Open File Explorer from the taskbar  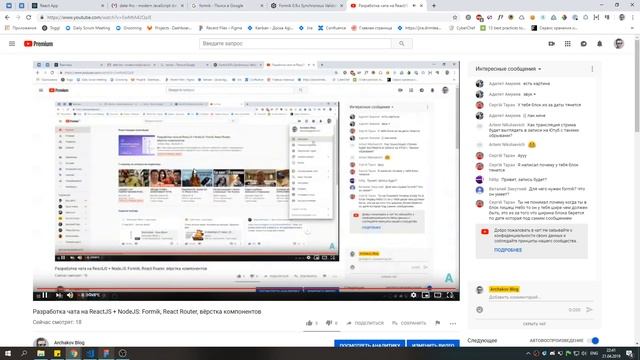[41, 353]
